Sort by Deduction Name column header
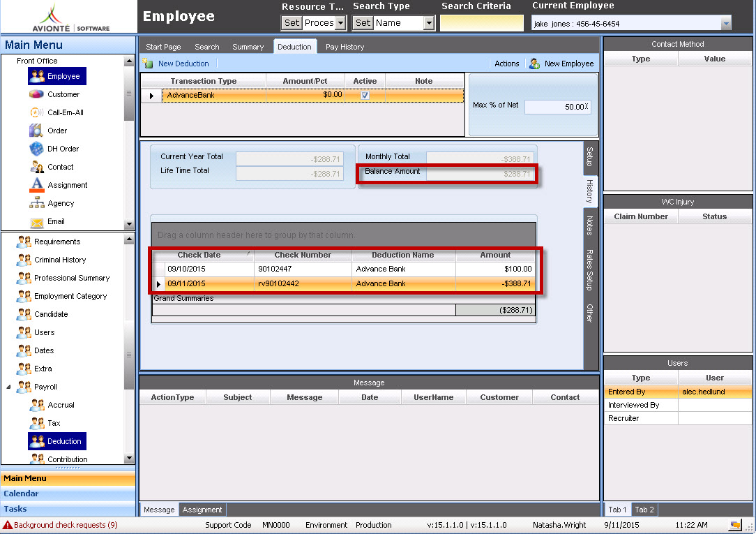 403,255
